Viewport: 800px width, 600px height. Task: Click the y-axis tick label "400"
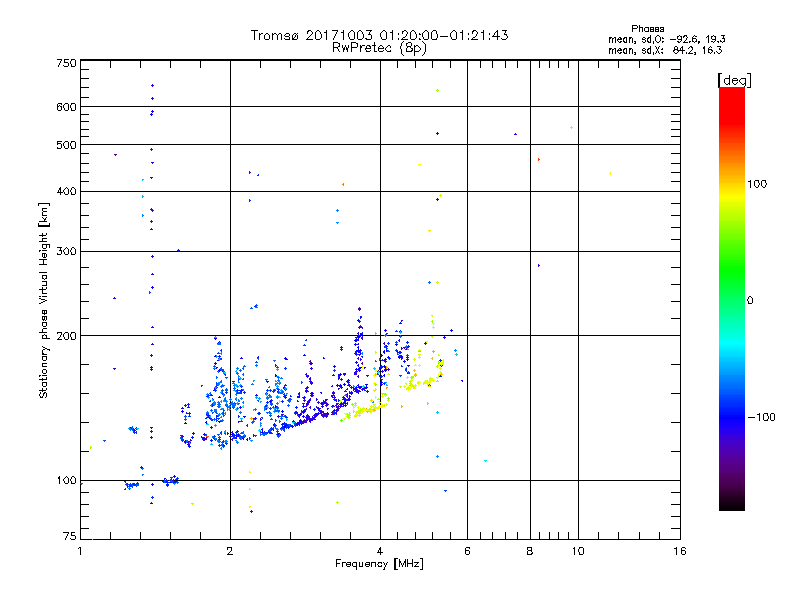click(66, 191)
